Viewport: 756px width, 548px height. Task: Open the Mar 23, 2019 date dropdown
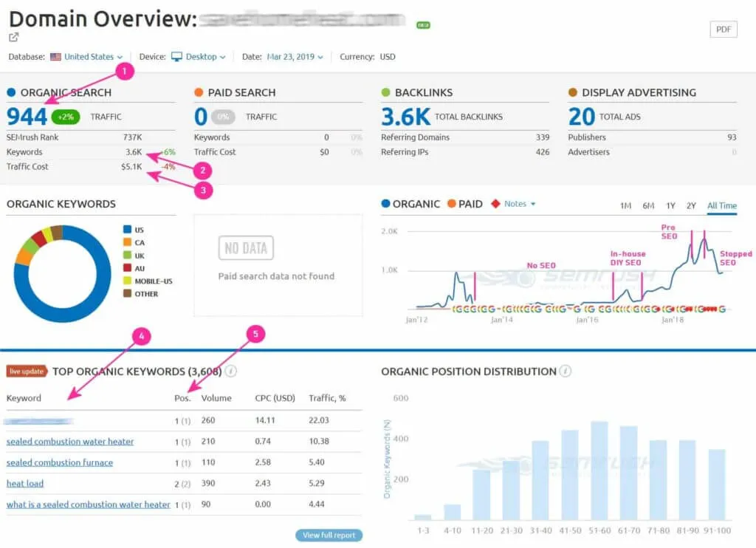point(295,57)
